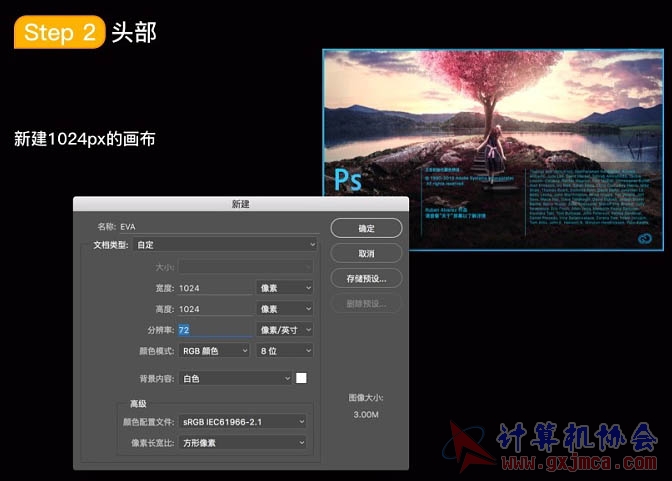This screenshot has height=481, width=672.
Task: Click the 新建 dialog title bar
Action: point(241,204)
